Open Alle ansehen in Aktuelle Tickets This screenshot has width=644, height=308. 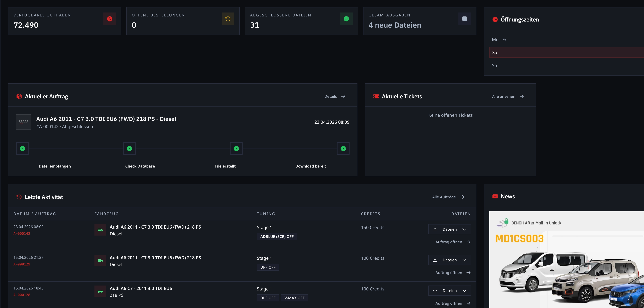(x=508, y=96)
